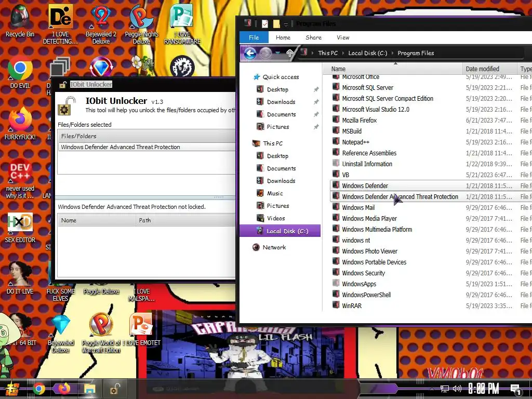The image size is (532, 399).
Task: Open the portrait icon labeled DO IT LIVE
Action: coord(20,277)
